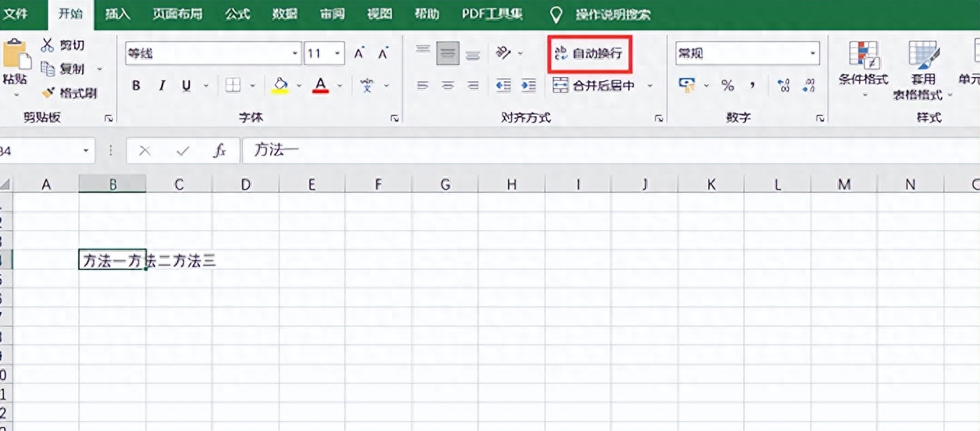Open PDF工具集 tab
Viewport: 980px width, 431px height.
click(x=492, y=13)
